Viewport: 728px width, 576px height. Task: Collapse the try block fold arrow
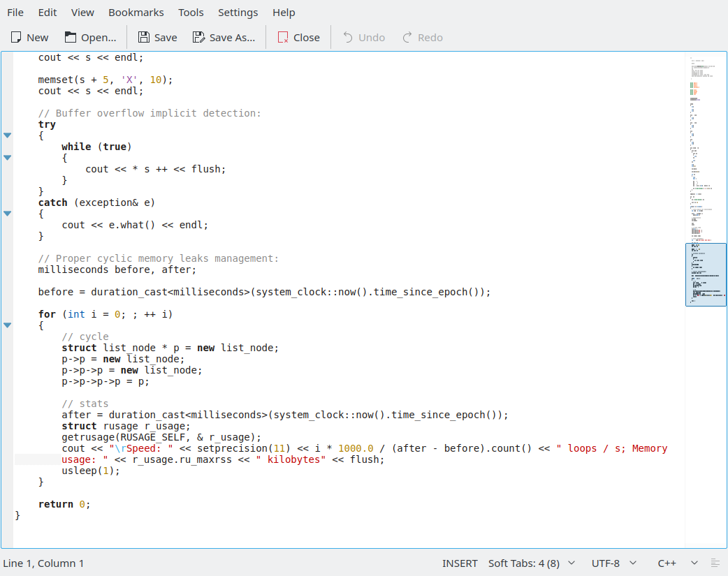(x=7, y=135)
